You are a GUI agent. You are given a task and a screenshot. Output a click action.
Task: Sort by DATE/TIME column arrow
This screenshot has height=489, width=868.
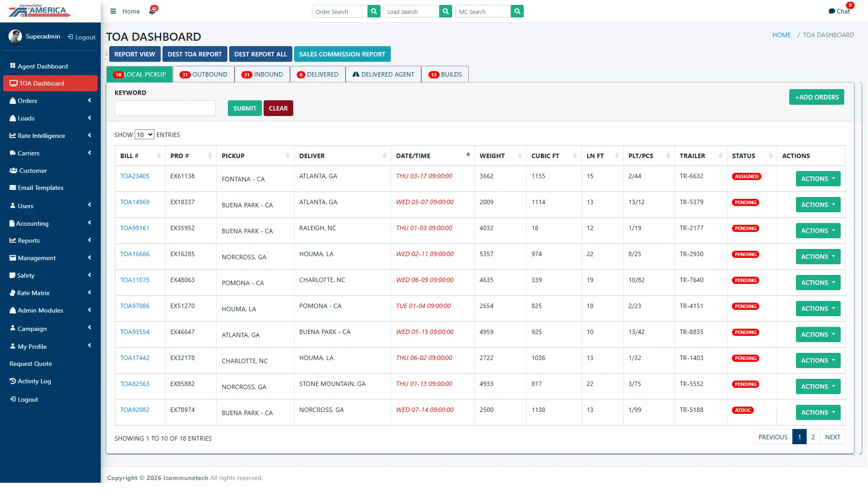tap(468, 155)
